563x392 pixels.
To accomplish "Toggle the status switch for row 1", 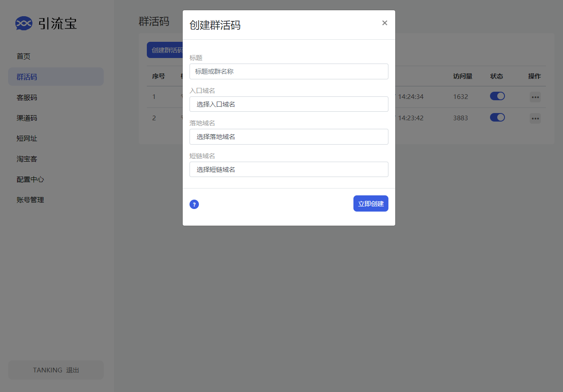I will pyautogui.click(x=497, y=96).
